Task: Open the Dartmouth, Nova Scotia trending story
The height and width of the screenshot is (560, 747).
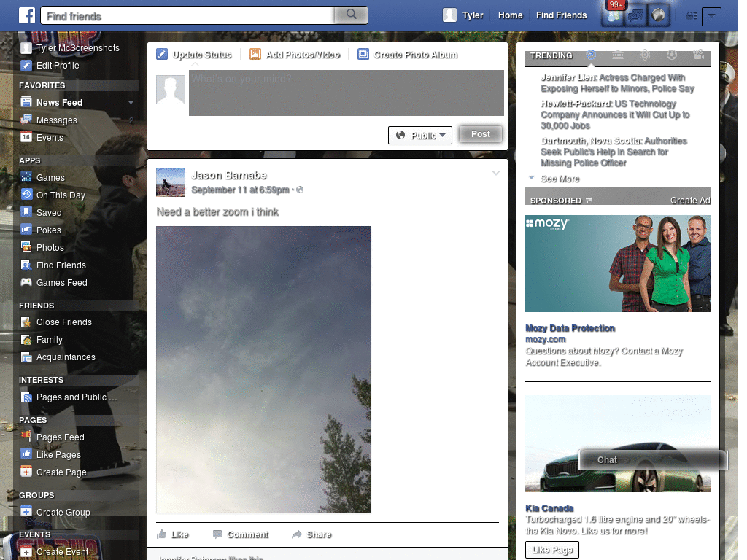Action: pos(614,152)
